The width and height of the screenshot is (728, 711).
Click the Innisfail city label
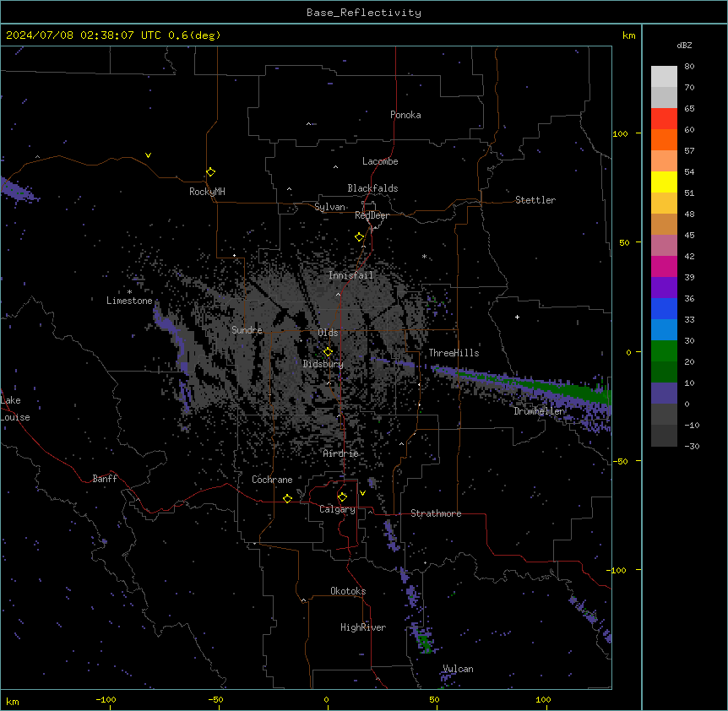tap(350, 275)
